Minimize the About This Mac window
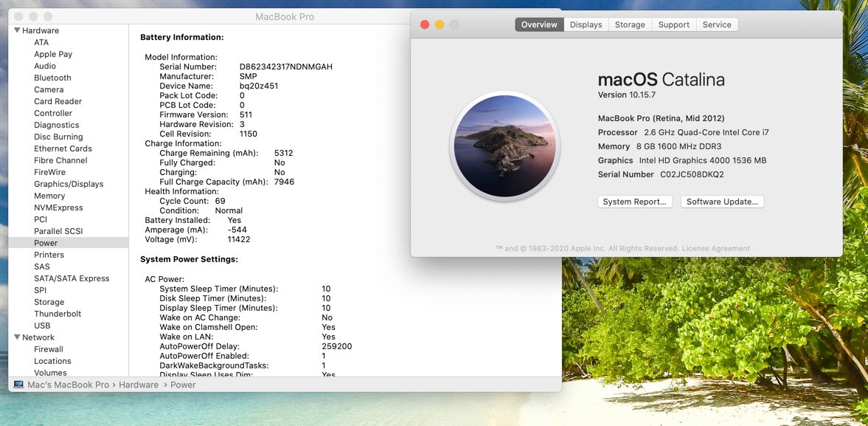 (440, 24)
